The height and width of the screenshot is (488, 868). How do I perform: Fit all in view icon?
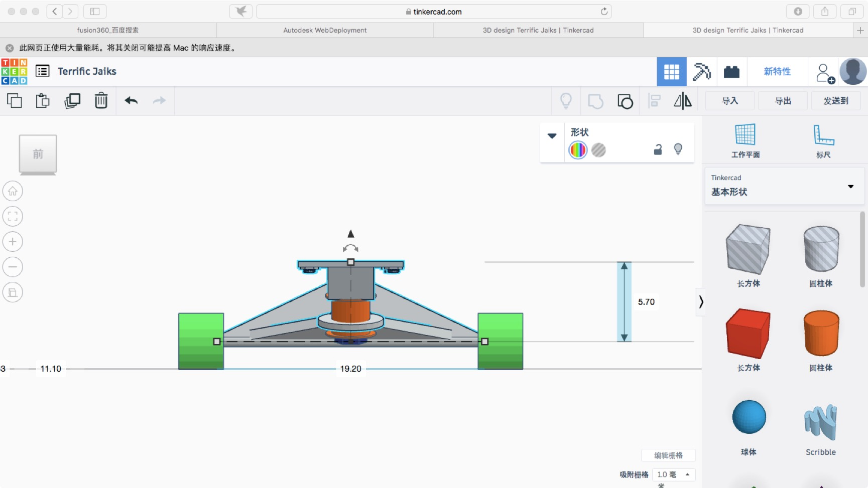tap(13, 217)
